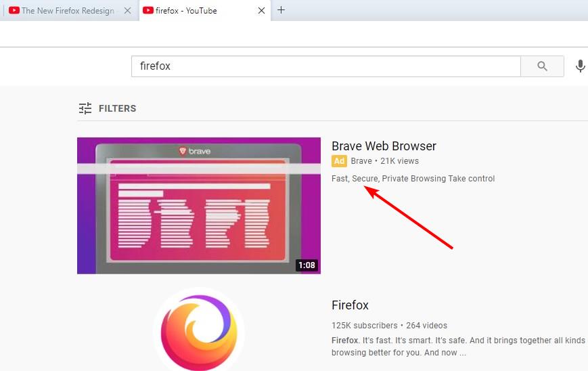Close The New Firefox Redesign tab
Screen dimensions: 588x371
(x=127, y=11)
